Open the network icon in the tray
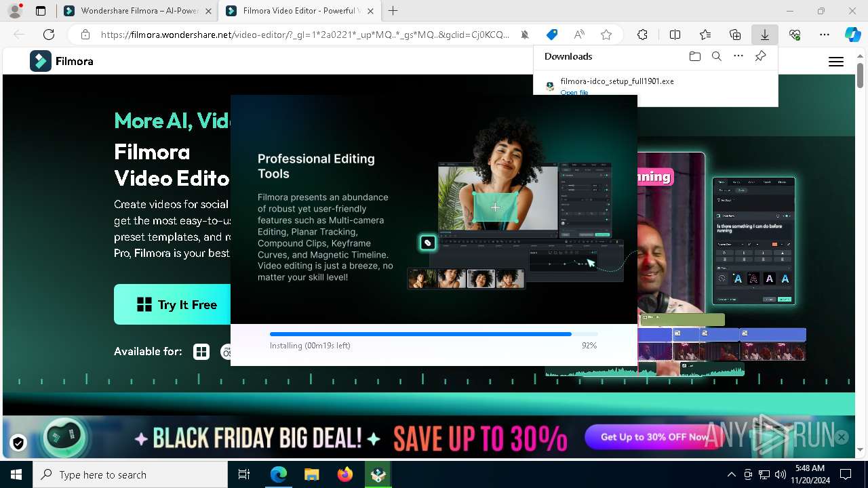Image resolution: width=868 pixels, height=488 pixels. [764, 474]
